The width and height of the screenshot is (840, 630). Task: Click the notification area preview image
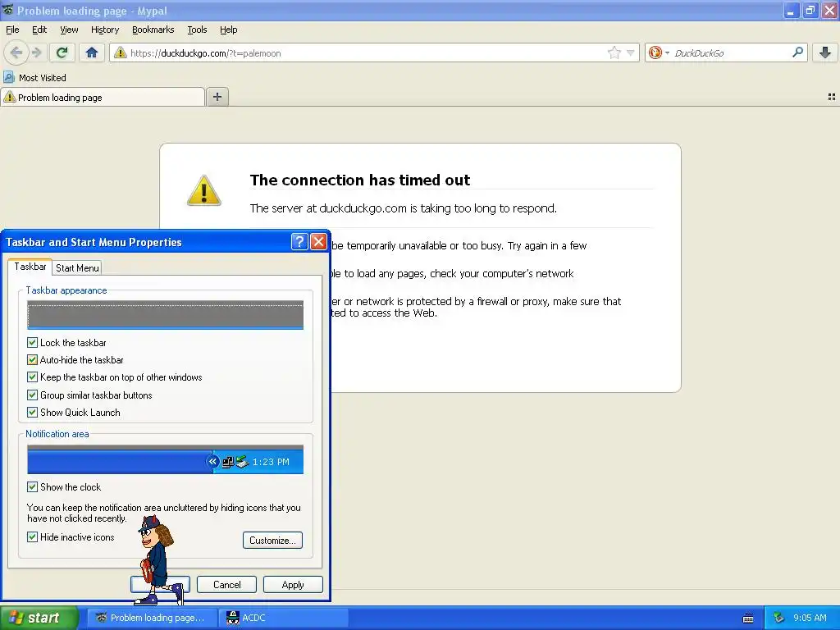coord(165,459)
